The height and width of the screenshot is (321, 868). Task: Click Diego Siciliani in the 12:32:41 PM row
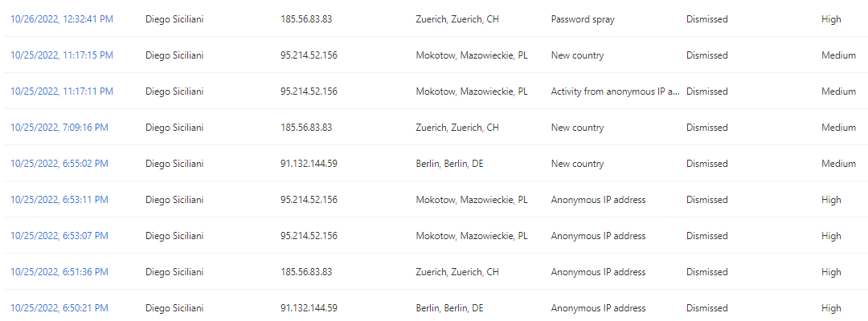pyautogui.click(x=174, y=19)
